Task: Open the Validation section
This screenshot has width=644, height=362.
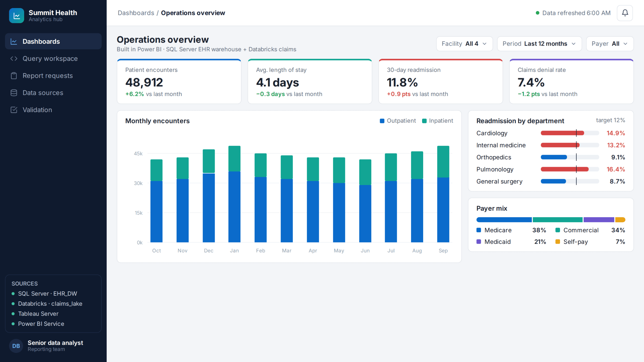Action: (x=53, y=110)
